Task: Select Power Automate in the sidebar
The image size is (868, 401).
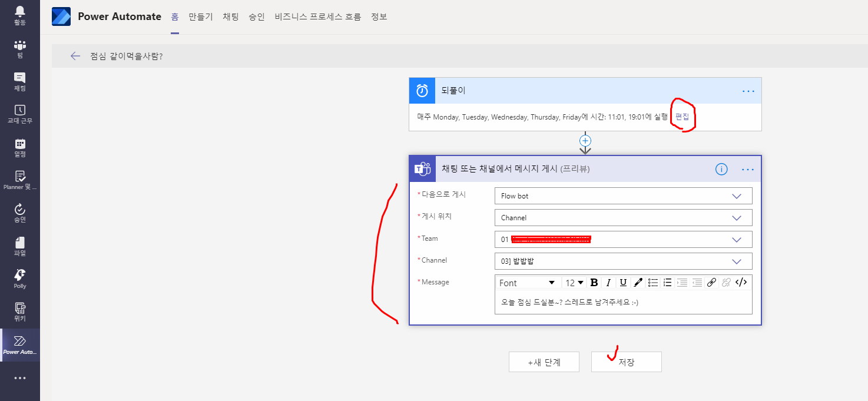Action: pos(20,345)
